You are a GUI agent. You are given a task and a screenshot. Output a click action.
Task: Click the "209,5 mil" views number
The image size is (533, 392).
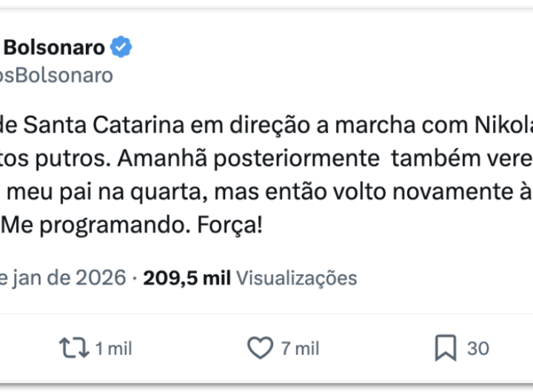(x=187, y=278)
